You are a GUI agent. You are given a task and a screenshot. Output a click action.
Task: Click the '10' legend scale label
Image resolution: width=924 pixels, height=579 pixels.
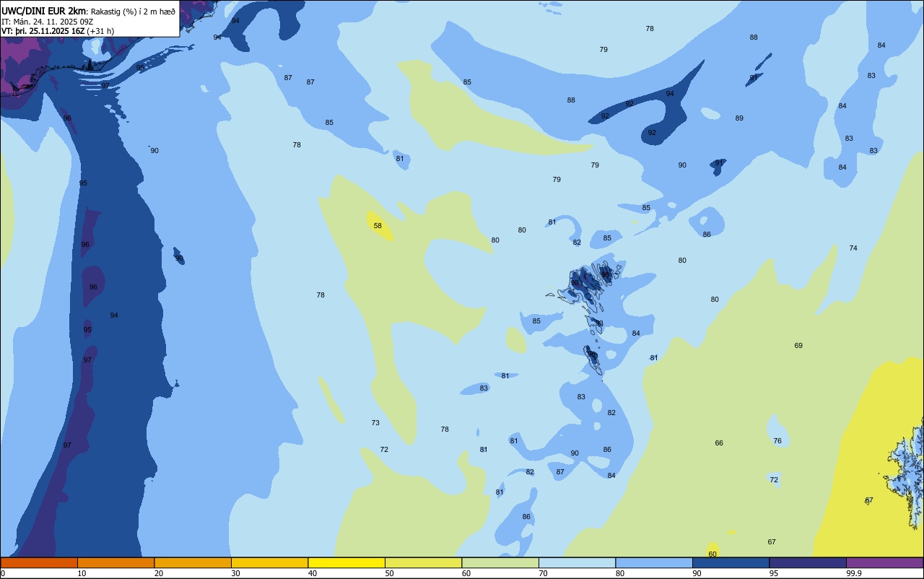click(x=82, y=573)
